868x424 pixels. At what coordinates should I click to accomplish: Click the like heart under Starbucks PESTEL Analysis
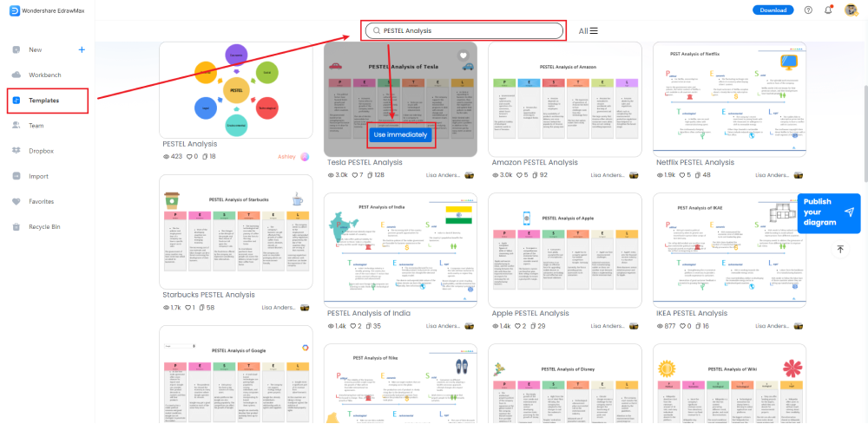188,307
